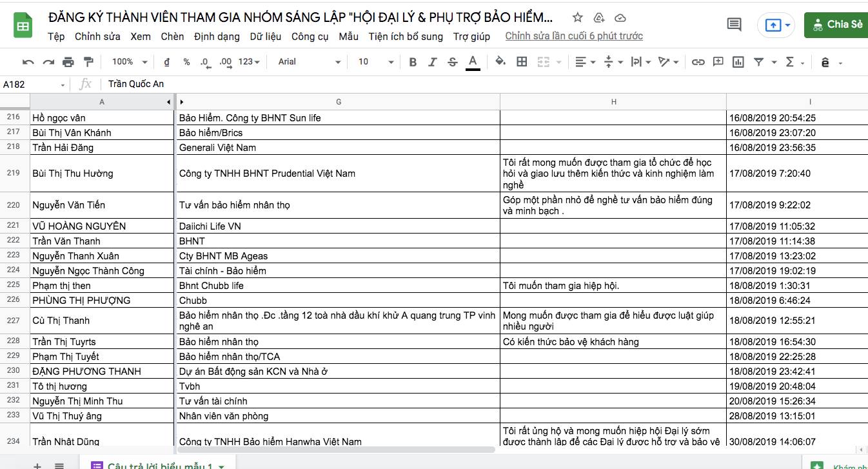Click the merge cells icon
Viewport: 868px width, 469px height.
click(543, 62)
